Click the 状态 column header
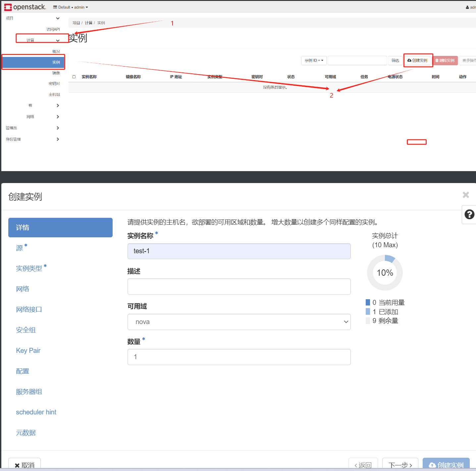The width and height of the screenshot is (476, 471). [291, 77]
